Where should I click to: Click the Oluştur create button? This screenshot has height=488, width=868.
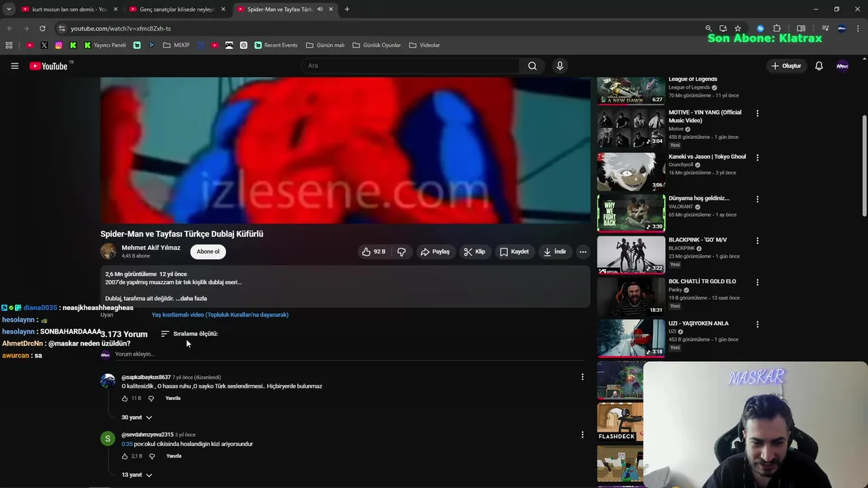(786, 66)
